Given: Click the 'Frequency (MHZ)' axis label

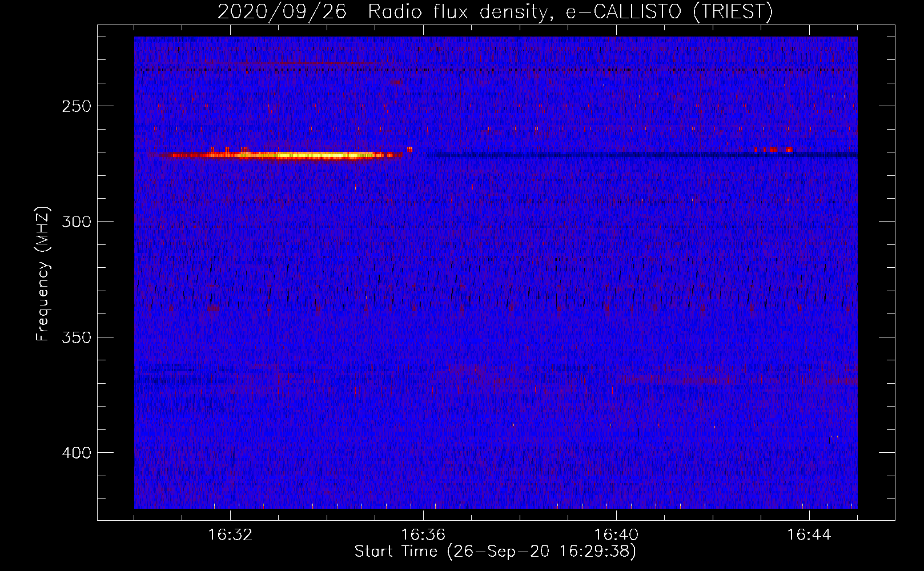Looking at the screenshot, I should click(43, 274).
